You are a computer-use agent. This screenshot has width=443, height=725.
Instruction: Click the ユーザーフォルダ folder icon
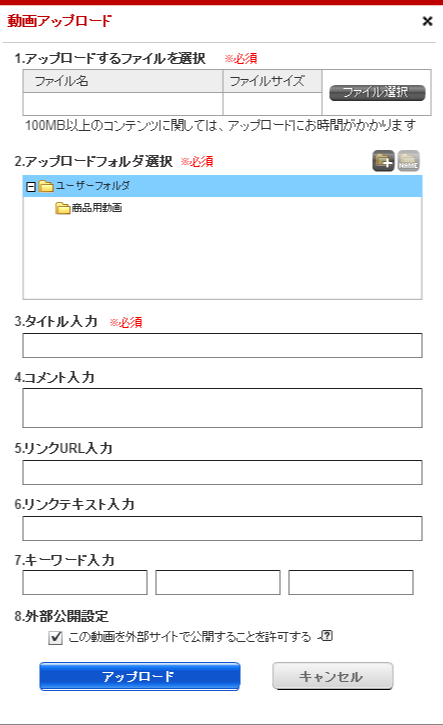(x=46, y=186)
